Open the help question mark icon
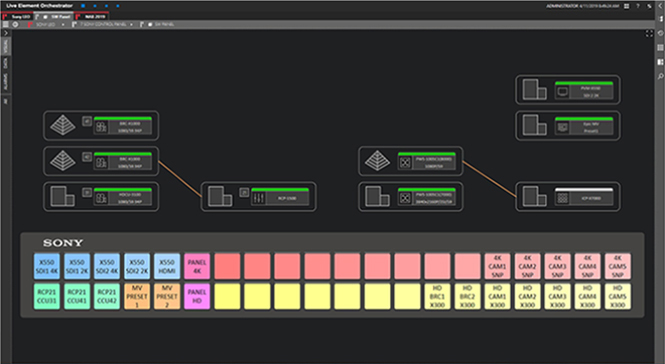Image resolution: width=665 pixels, height=364 pixels. 638,6
